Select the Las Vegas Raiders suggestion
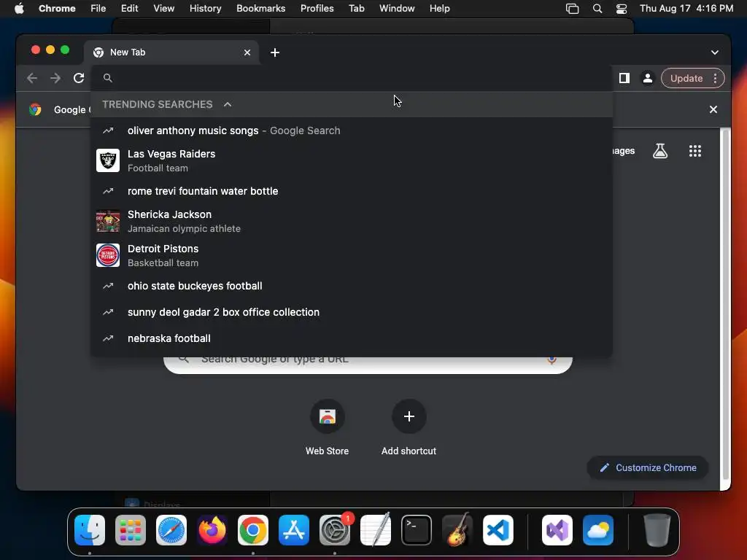The image size is (747, 560). 352,160
